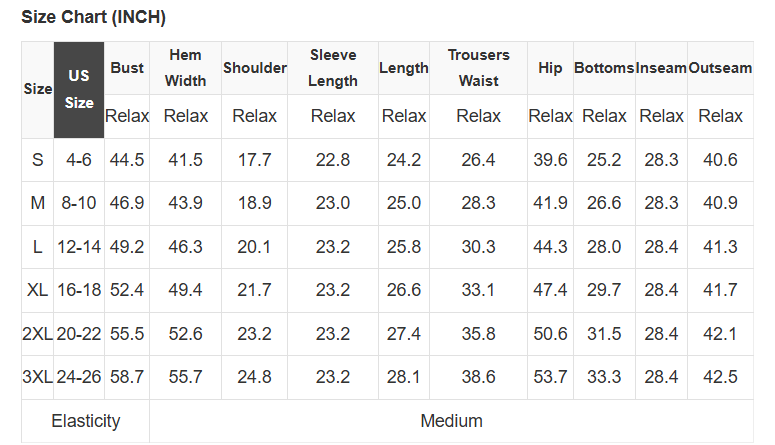
Task: Select the dark US Size header cell
Action: tap(79, 90)
